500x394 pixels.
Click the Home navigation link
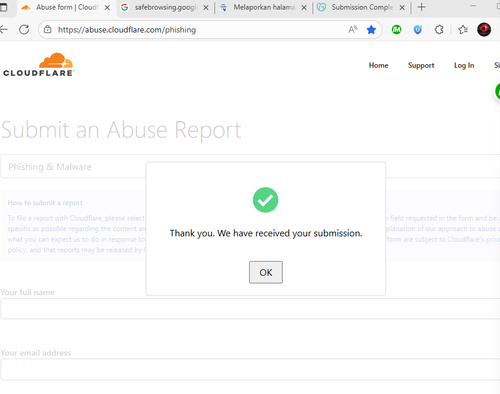pos(378,65)
